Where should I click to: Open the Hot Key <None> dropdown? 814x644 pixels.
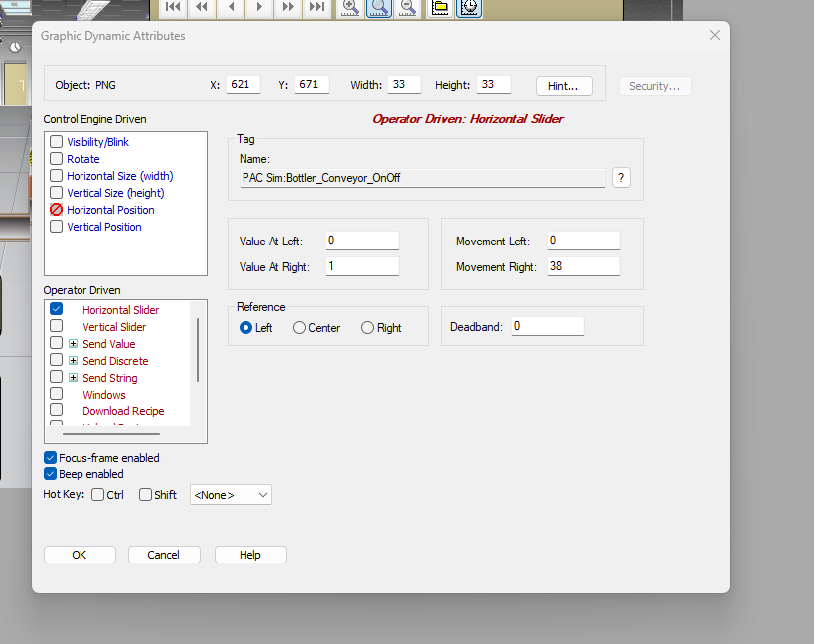(x=231, y=495)
